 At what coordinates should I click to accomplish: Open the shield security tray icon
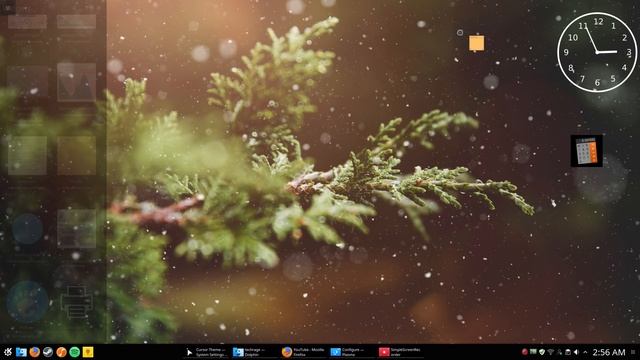pos(542,352)
